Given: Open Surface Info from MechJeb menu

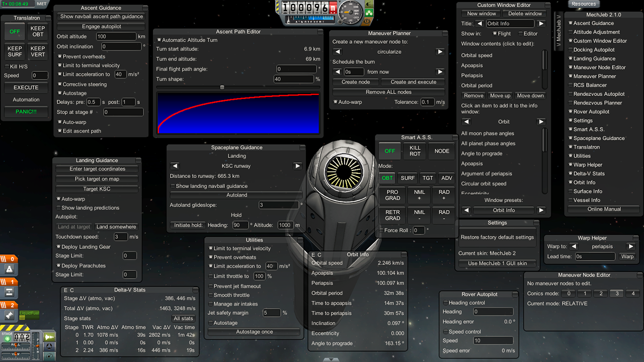Looking at the screenshot, I should (585, 191).
